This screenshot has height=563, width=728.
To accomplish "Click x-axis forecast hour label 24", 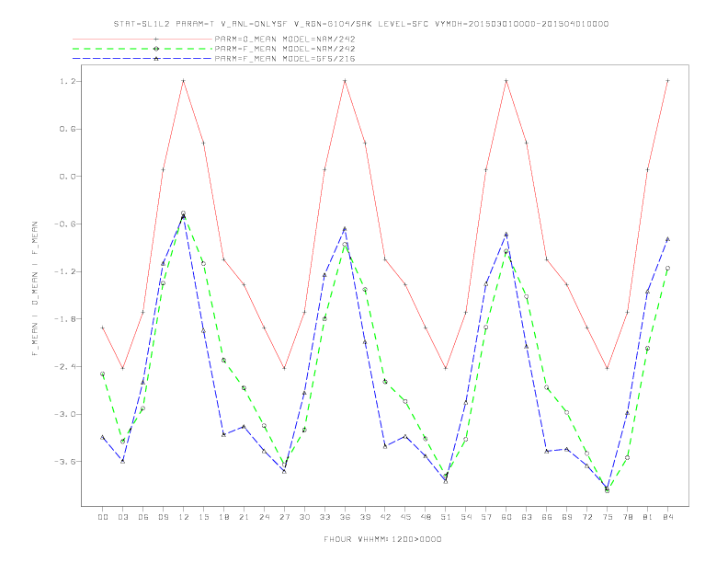I will click(x=264, y=517).
